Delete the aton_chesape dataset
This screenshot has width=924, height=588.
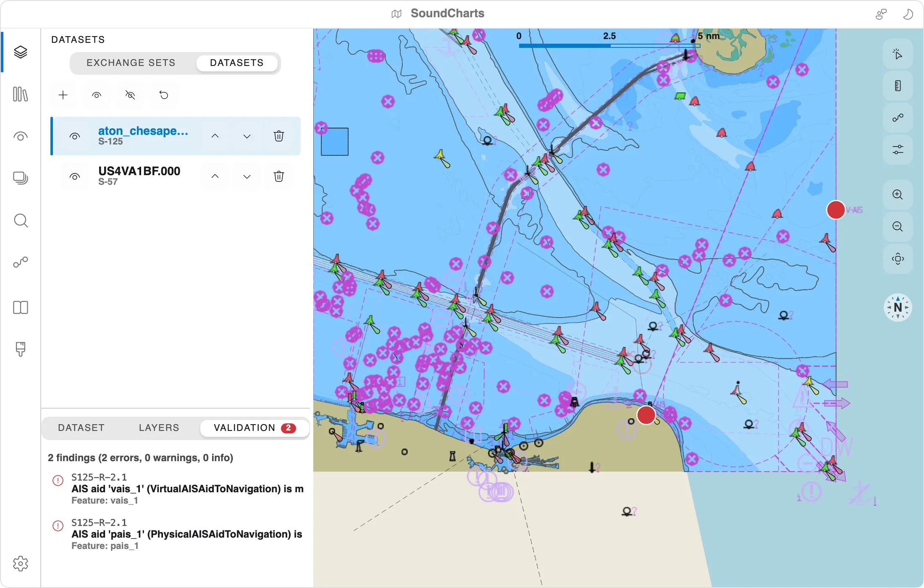click(279, 136)
